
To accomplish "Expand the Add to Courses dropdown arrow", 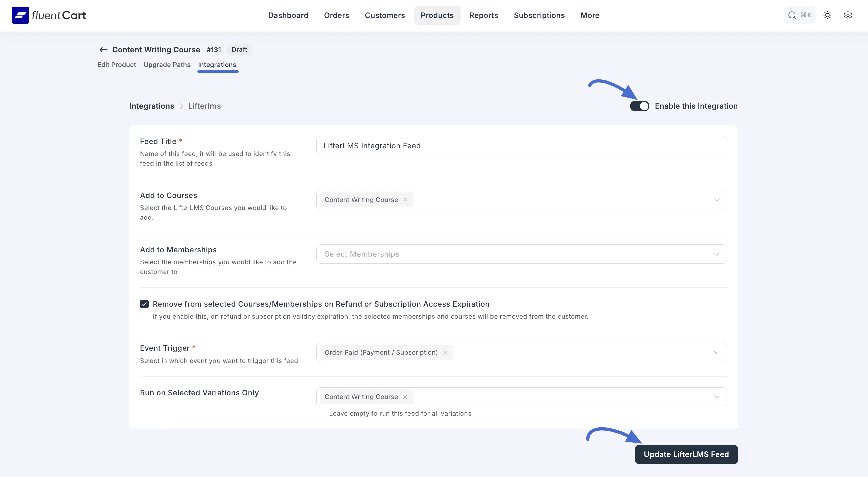I will (716, 200).
